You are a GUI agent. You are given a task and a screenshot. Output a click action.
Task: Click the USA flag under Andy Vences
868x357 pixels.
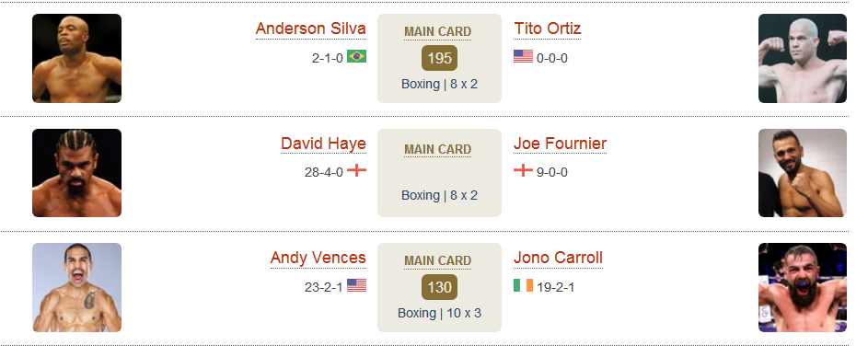point(356,285)
